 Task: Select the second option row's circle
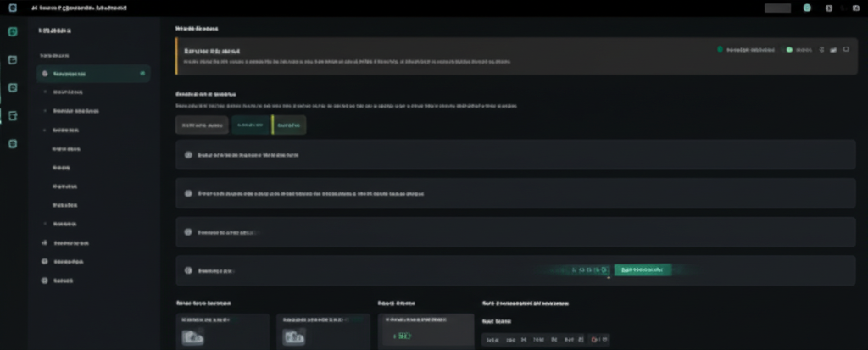click(x=188, y=193)
